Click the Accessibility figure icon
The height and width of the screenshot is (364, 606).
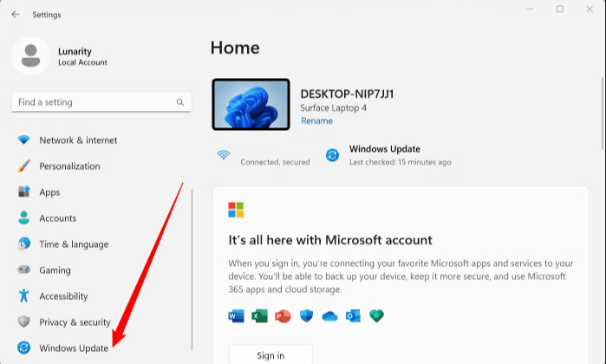click(x=24, y=296)
